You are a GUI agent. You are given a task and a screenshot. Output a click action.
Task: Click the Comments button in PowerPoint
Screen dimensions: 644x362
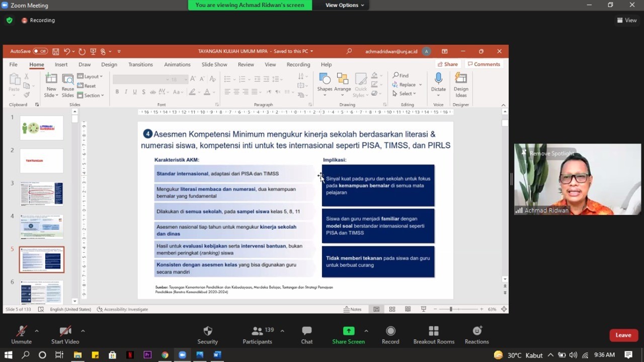[x=484, y=64]
